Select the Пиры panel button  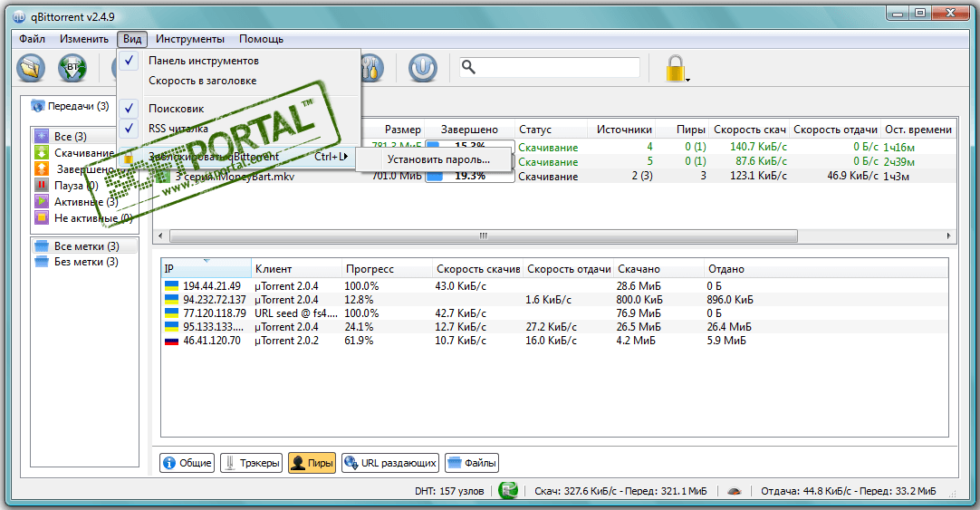[x=312, y=463]
